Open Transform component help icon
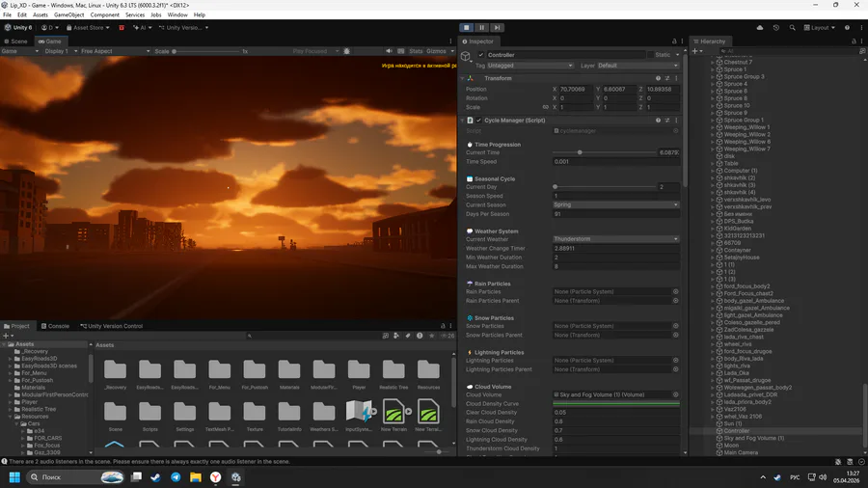Viewport: 868px width, 488px height. 659,78
